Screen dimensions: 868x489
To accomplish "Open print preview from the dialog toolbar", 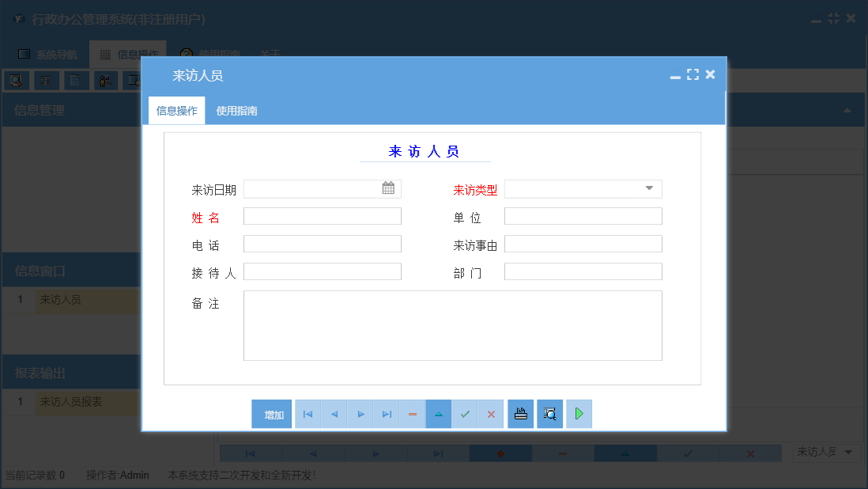I will [549, 414].
